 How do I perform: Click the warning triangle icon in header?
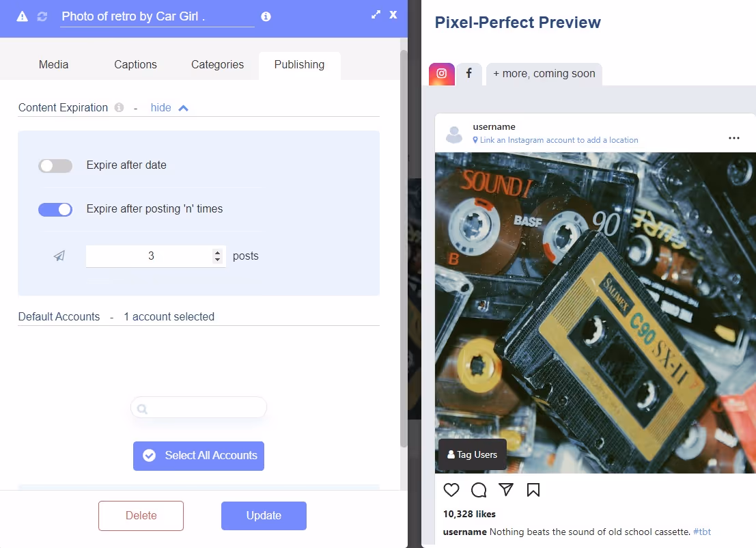coord(22,16)
